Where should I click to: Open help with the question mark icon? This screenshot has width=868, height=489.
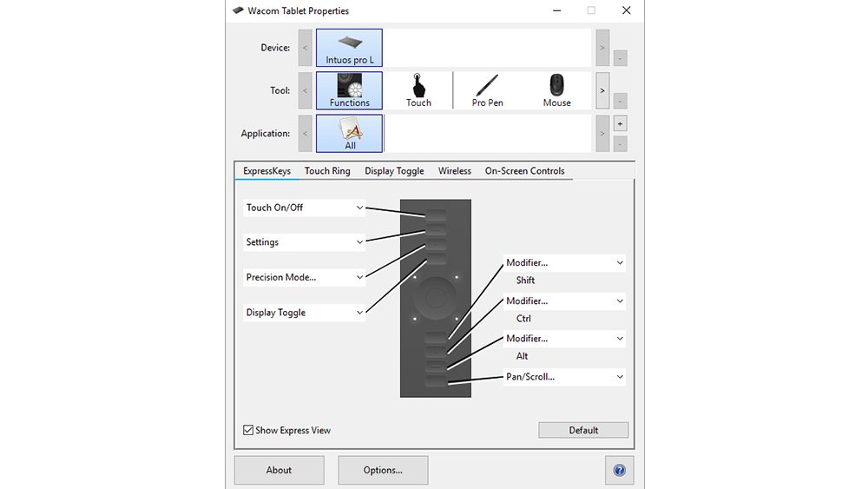[x=620, y=470]
